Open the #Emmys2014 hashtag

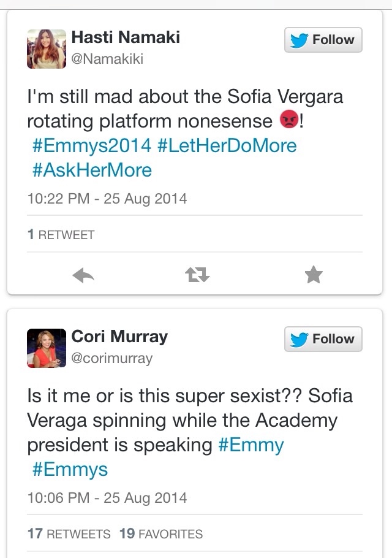[91, 145]
